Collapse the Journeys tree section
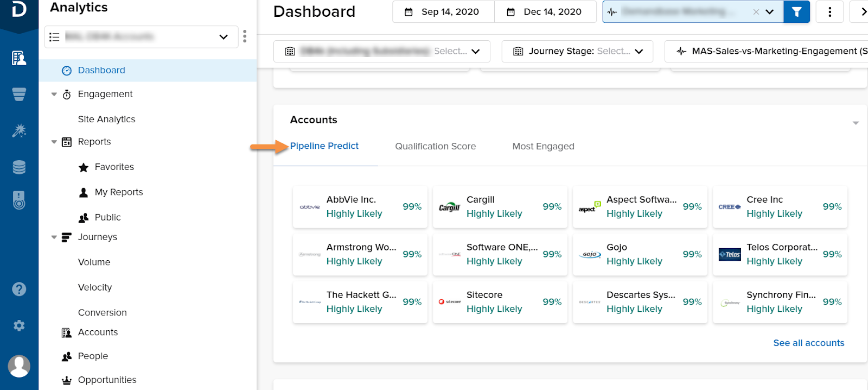 coord(54,237)
